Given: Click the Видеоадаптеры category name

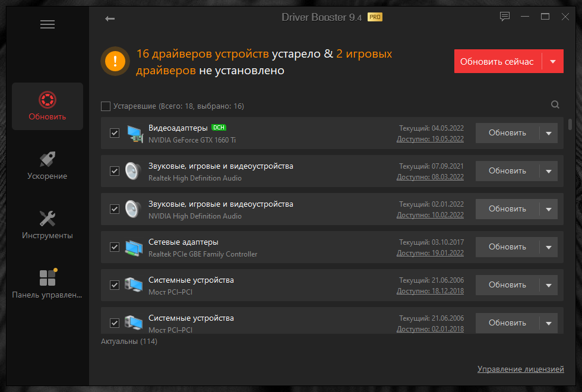Looking at the screenshot, I should click(x=178, y=128).
